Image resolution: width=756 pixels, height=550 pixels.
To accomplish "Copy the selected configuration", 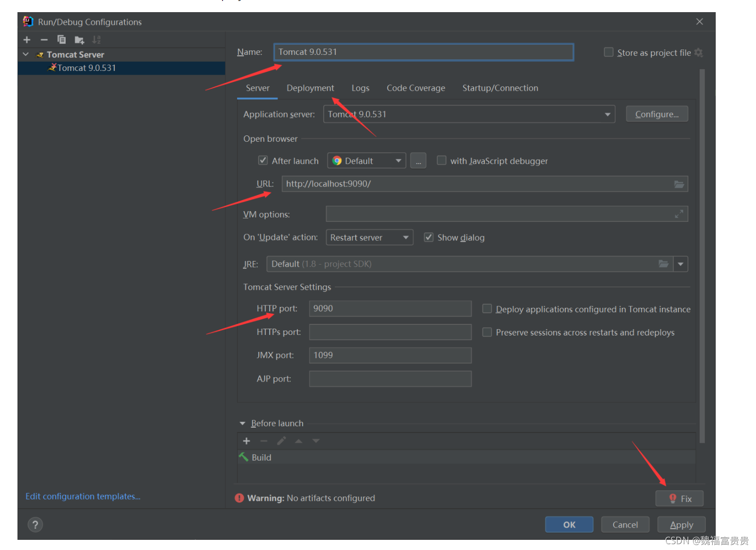I will (61, 40).
